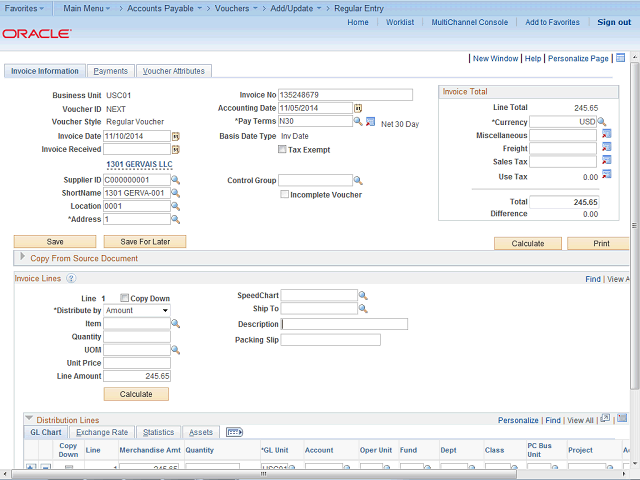Click the Supplier ID lookup magnifier
Screen dimensions: 640x480
pos(176,180)
